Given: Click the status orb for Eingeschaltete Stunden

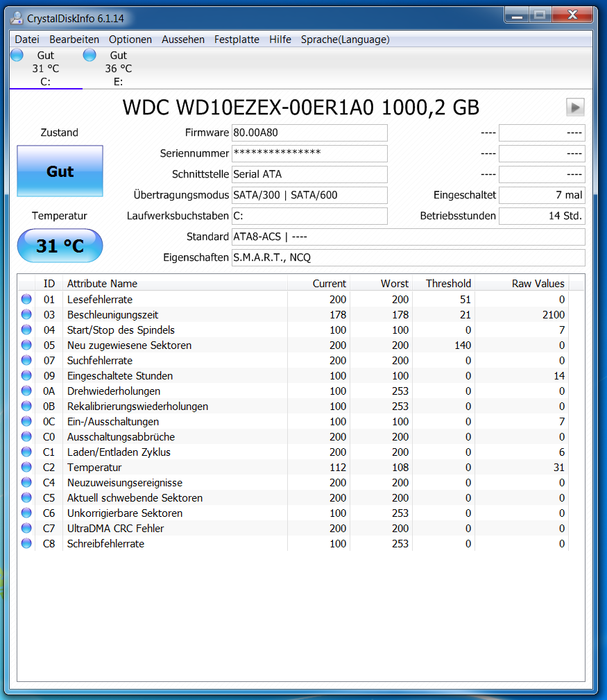Looking at the screenshot, I should tap(26, 375).
